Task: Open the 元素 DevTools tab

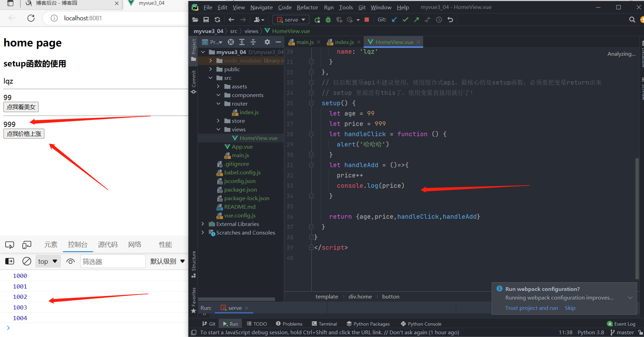Action: tap(51, 244)
